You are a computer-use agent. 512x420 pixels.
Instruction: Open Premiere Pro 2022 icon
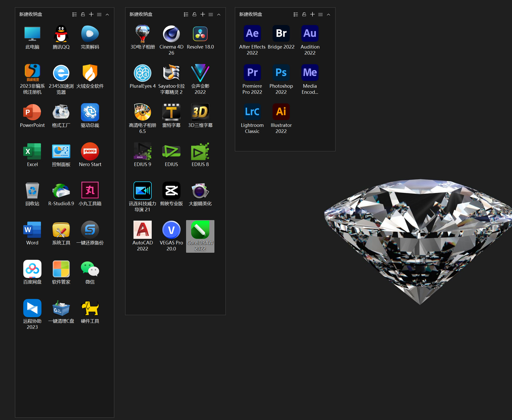pos(252,73)
